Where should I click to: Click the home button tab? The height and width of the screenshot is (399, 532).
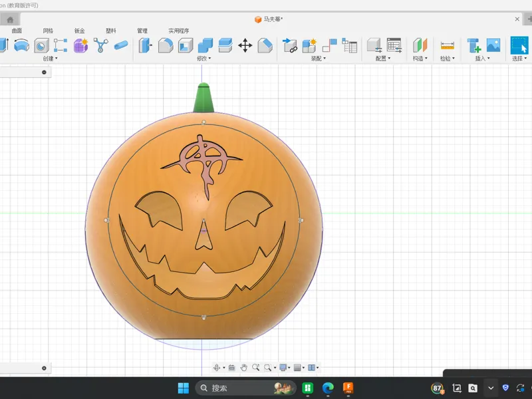pyautogui.click(x=10, y=19)
